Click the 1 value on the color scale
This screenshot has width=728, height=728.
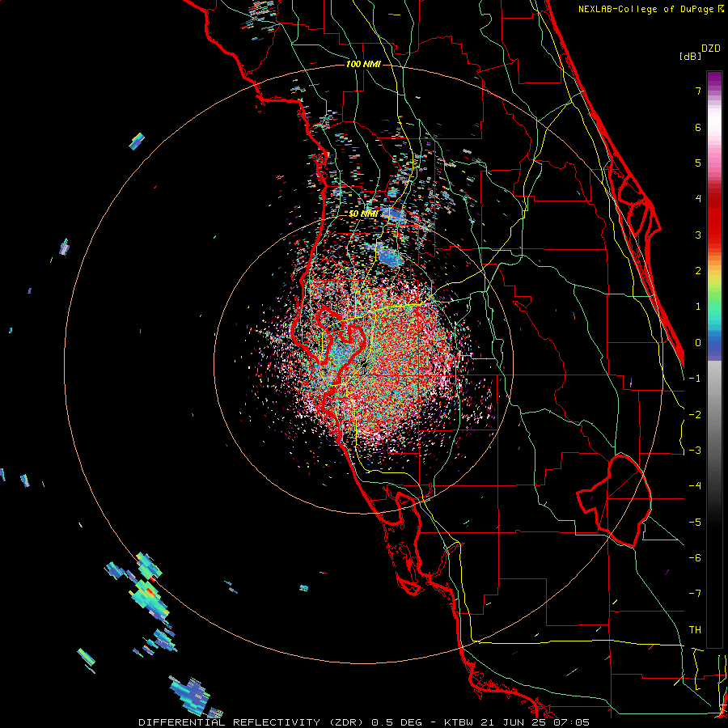pos(698,307)
